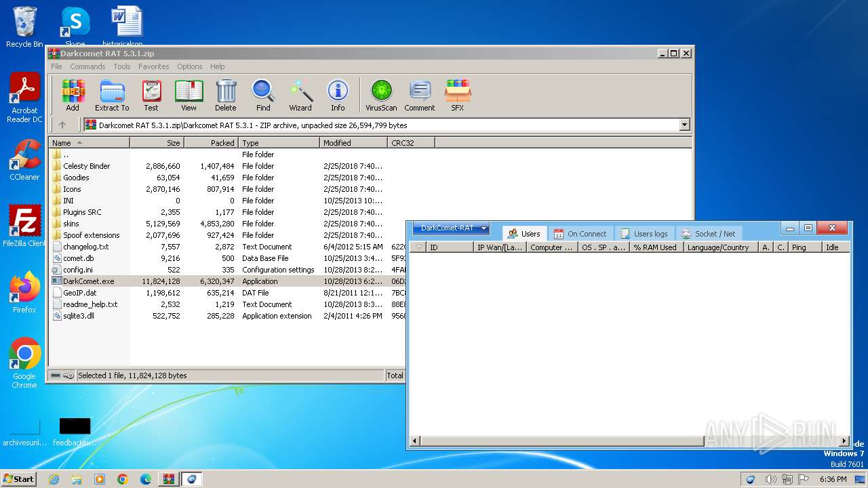Click the Language/Country column header

(x=721, y=247)
